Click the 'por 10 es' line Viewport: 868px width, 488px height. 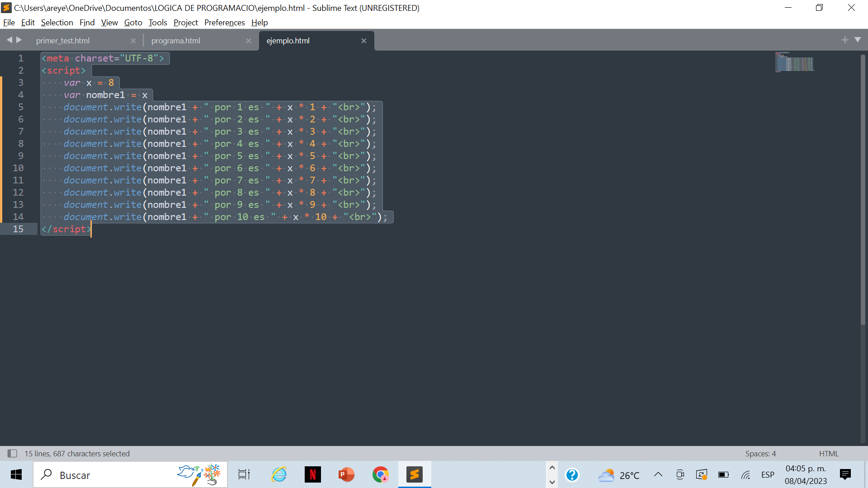pos(225,217)
